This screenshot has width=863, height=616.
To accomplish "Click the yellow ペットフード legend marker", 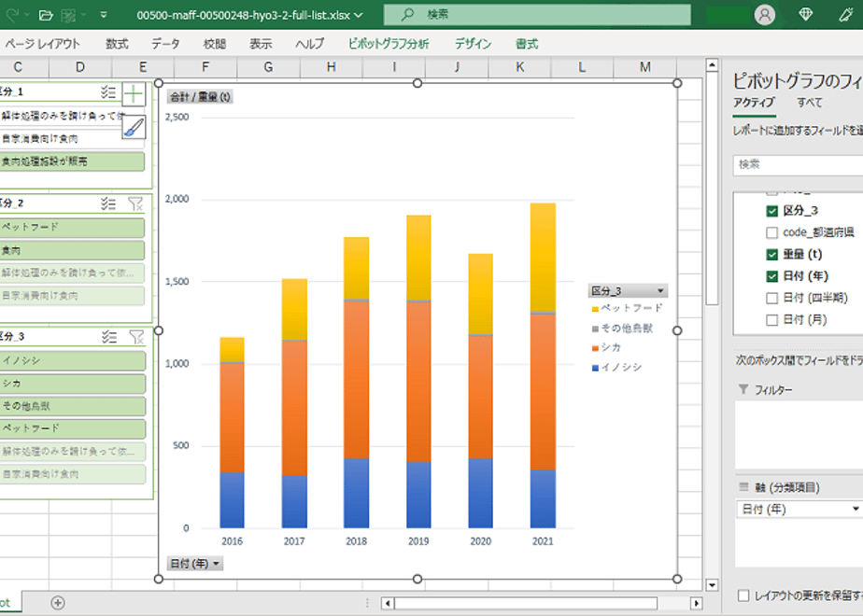I will (x=595, y=309).
